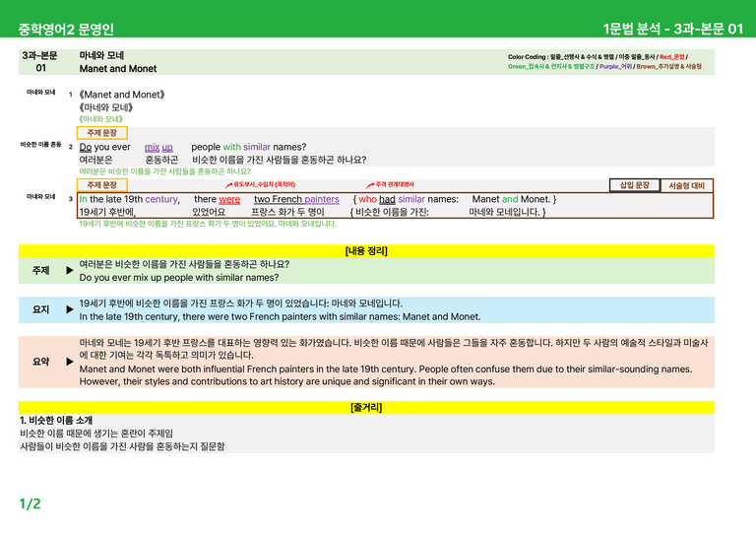Click the green translation line of sentence 2

click(165, 171)
